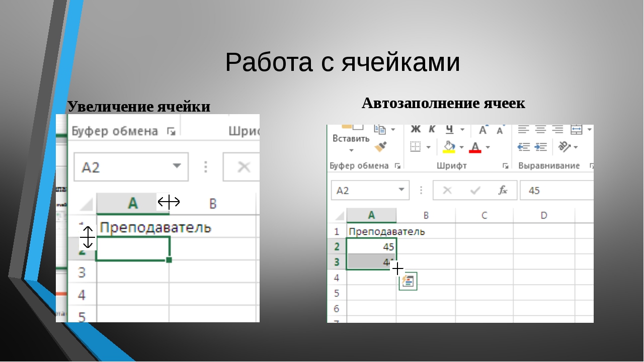Select column C header
This screenshot has height=362, width=644.
(x=485, y=215)
